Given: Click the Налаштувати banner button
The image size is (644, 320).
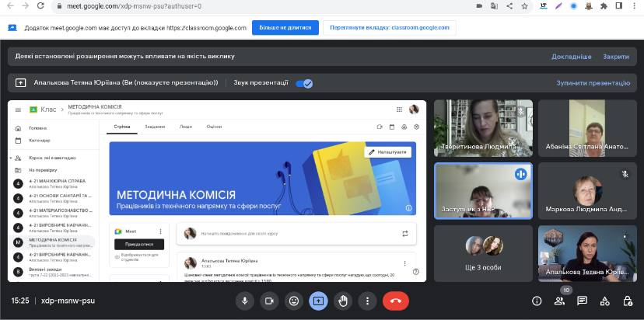Looking at the screenshot, I should (x=387, y=152).
